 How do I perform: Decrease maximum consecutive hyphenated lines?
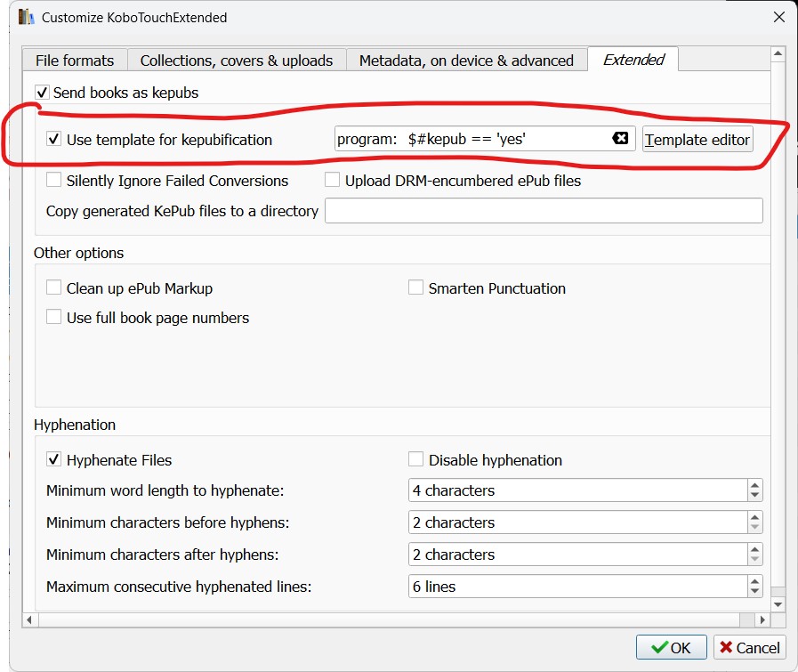pyautogui.click(x=754, y=592)
